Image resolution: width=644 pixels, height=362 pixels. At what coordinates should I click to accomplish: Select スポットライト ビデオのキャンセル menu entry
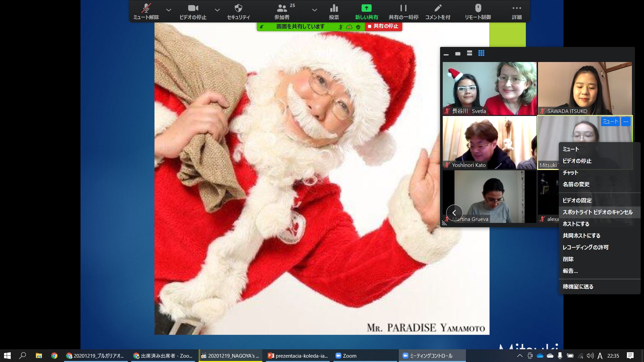point(597,212)
